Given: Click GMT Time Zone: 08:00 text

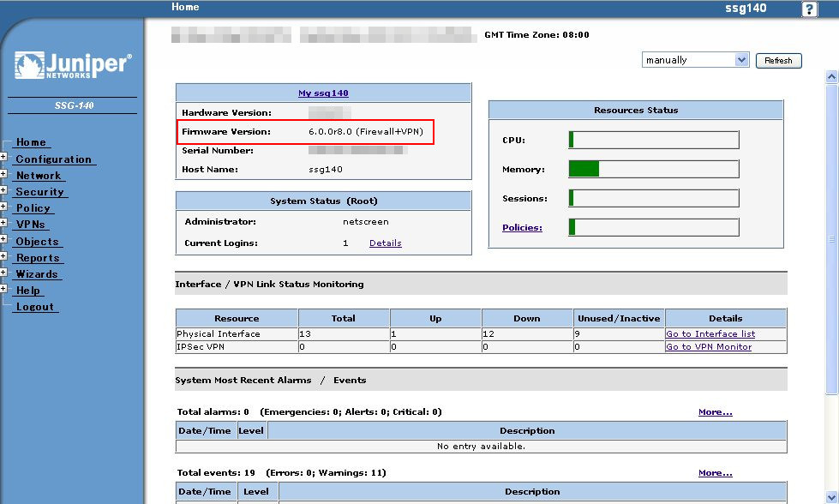Looking at the screenshot, I should 536,35.
